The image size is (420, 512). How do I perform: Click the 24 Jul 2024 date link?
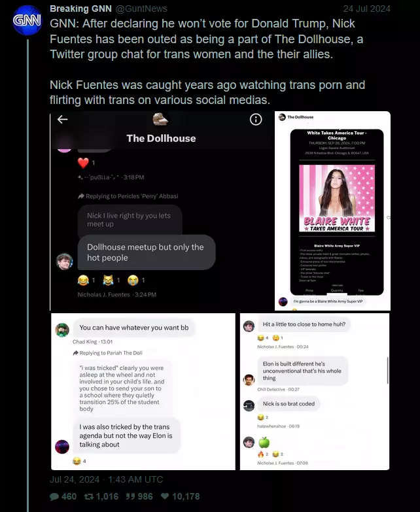pyautogui.click(x=366, y=9)
